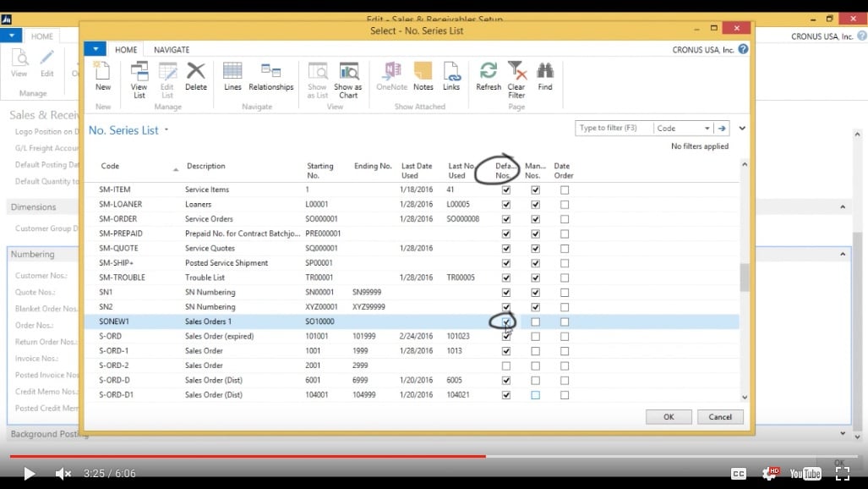Open the blue application menu in background window
Screen dimensions: 868x489
(11, 36)
